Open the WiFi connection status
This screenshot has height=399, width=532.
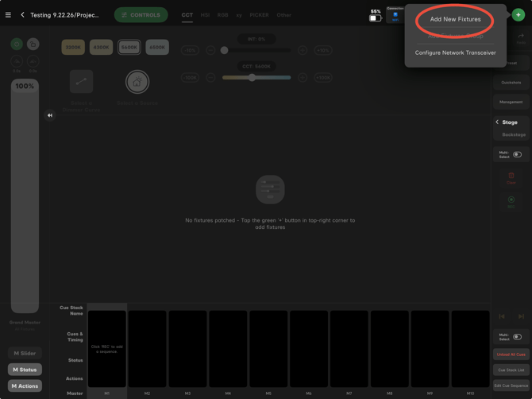click(x=395, y=15)
